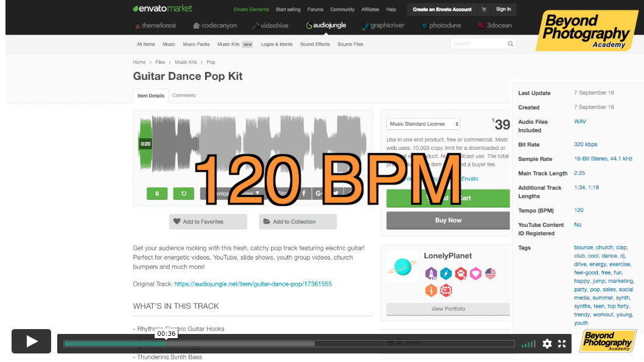644x362 pixels.
Task: Open the Music menu
Action: 169,44
